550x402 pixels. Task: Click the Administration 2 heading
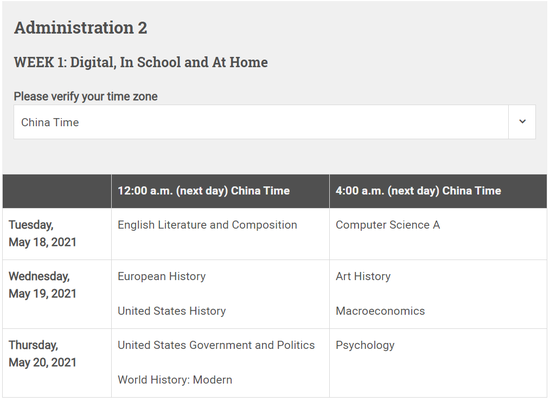[80, 28]
